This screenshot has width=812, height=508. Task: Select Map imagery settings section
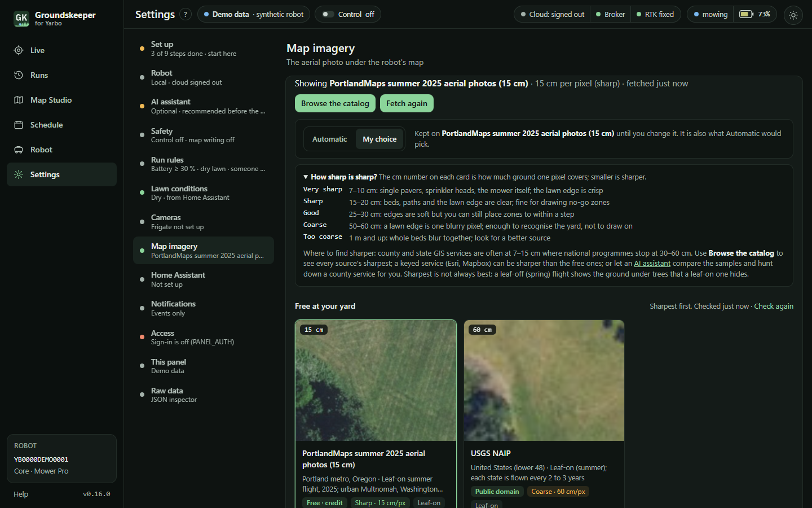click(x=203, y=251)
